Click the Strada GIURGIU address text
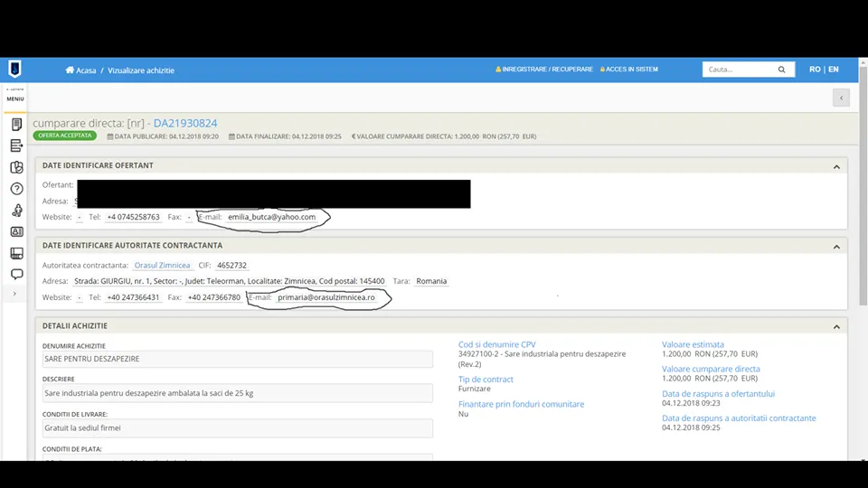 [229, 281]
